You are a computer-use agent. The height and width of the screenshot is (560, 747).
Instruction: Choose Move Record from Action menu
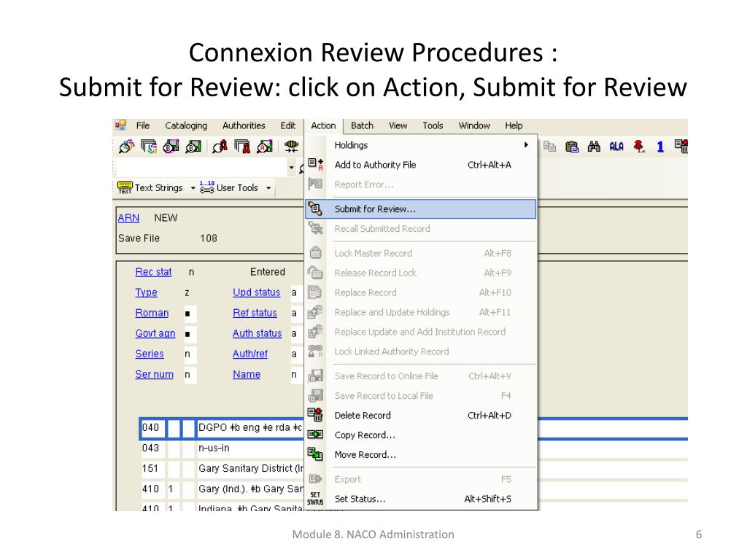click(420, 455)
